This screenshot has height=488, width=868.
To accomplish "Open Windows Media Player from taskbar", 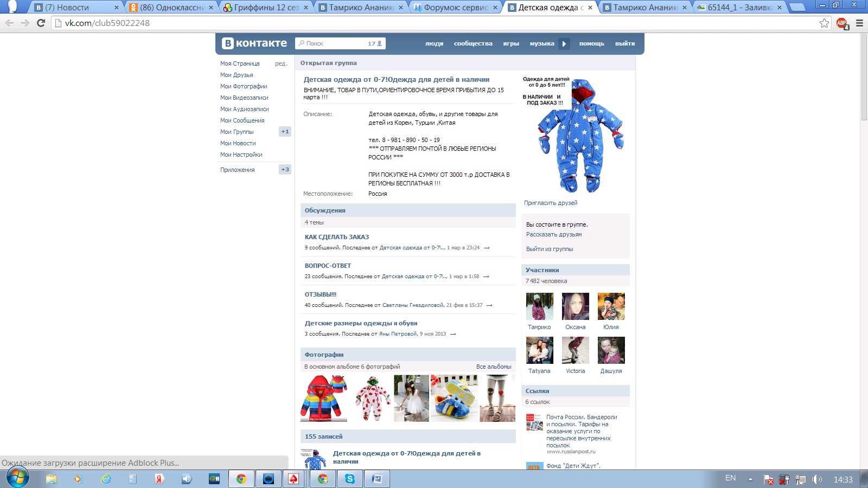I will (78, 479).
